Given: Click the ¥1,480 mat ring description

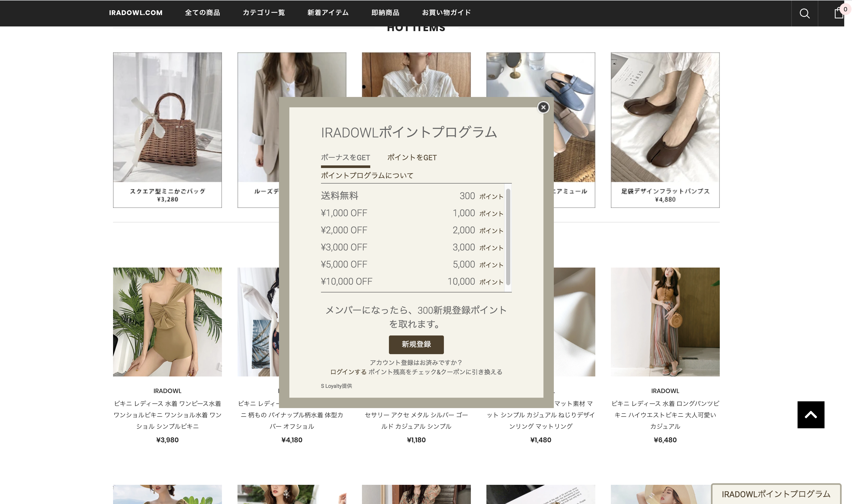Looking at the screenshot, I should click(541, 421).
